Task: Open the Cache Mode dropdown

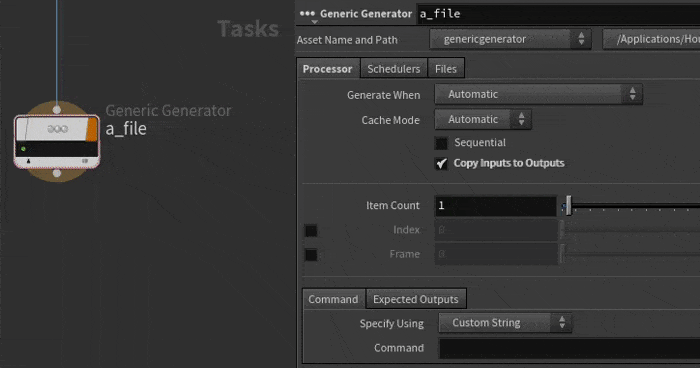Action: click(483, 119)
